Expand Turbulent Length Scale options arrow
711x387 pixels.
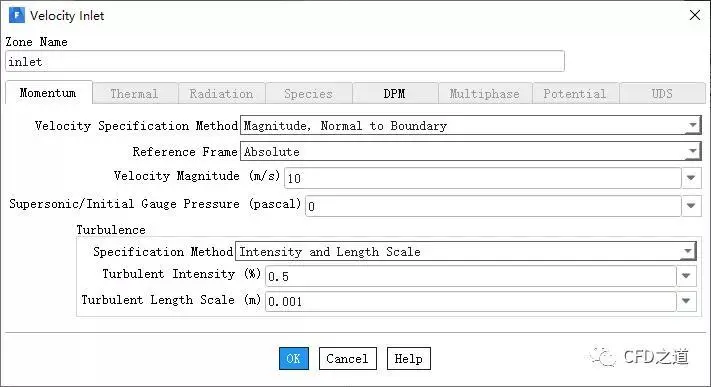pyautogui.click(x=686, y=301)
